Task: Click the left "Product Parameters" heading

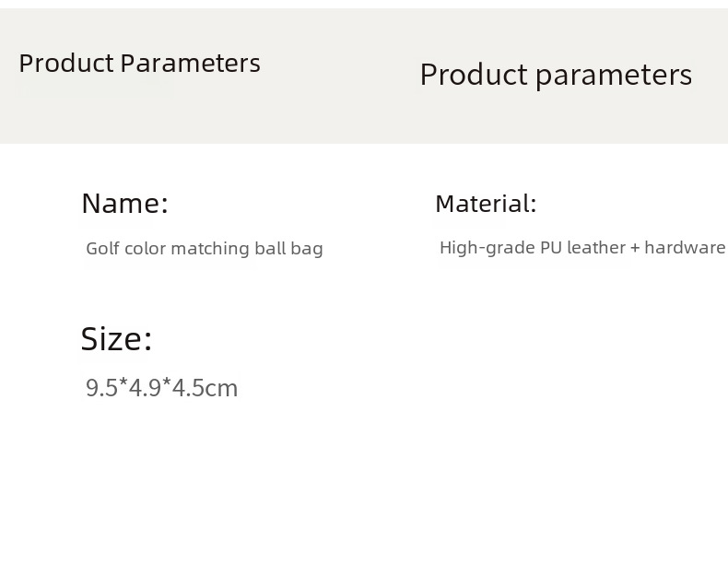Action: click(x=139, y=64)
